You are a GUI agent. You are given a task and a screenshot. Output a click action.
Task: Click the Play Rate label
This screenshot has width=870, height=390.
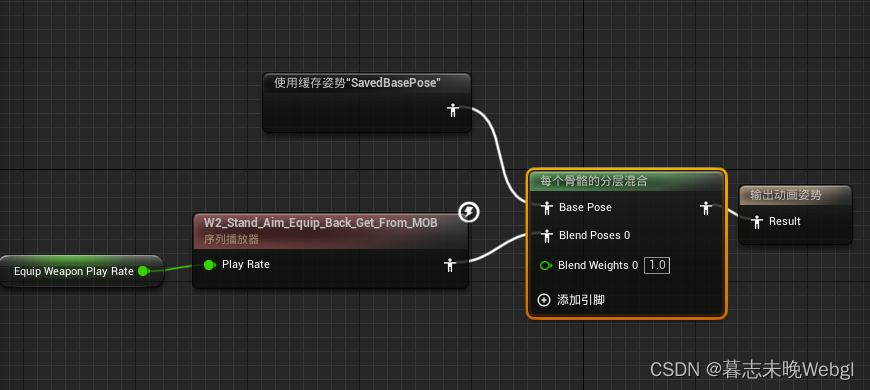[246, 265]
